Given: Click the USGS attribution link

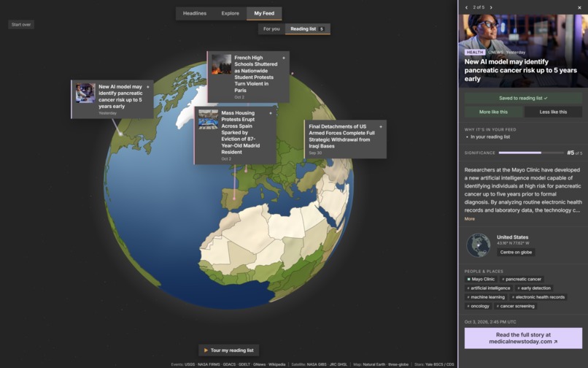Looking at the screenshot, I should click(x=190, y=364).
